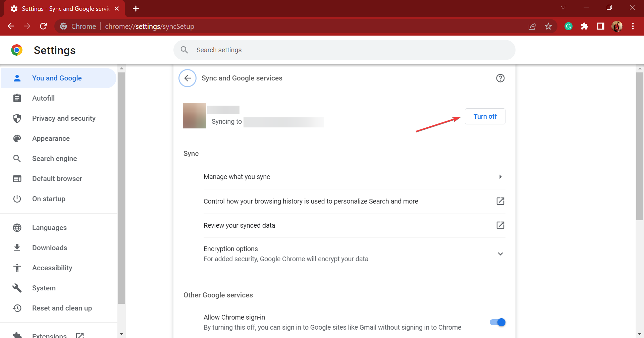Image resolution: width=644 pixels, height=338 pixels.
Task: Click the back arrow beside Sync and Google services
Action: (187, 78)
